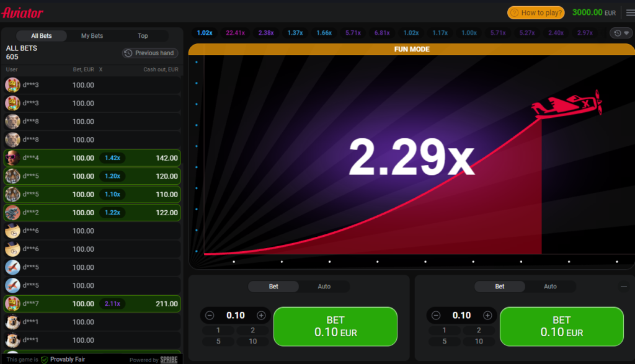Open the Top tab
The height and width of the screenshot is (364, 635).
pyautogui.click(x=143, y=35)
